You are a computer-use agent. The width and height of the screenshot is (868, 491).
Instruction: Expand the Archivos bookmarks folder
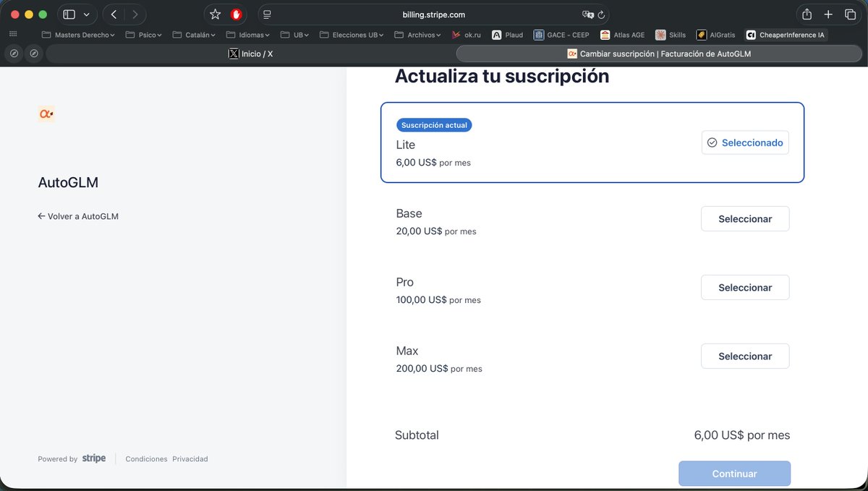click(x=418, y=35)
